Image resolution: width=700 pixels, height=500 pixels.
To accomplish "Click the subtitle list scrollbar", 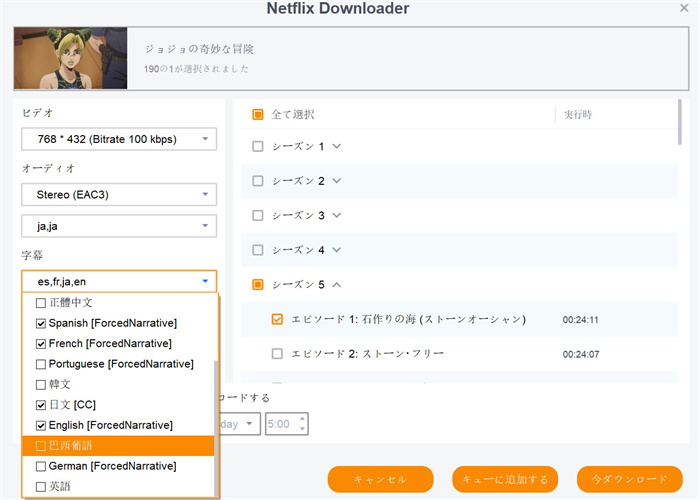I will pos(216,429).
